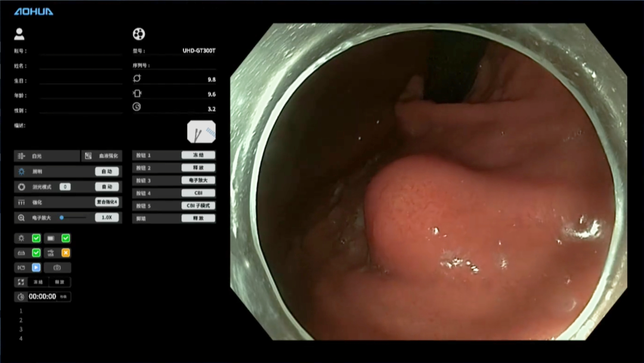Click the battery status icon

click(x=51, y=238)
